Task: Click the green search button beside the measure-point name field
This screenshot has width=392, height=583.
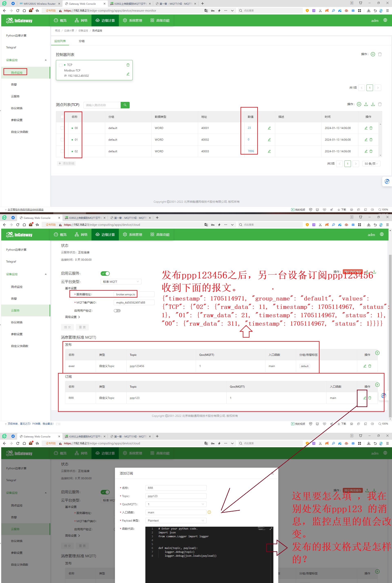Action: 125,105
